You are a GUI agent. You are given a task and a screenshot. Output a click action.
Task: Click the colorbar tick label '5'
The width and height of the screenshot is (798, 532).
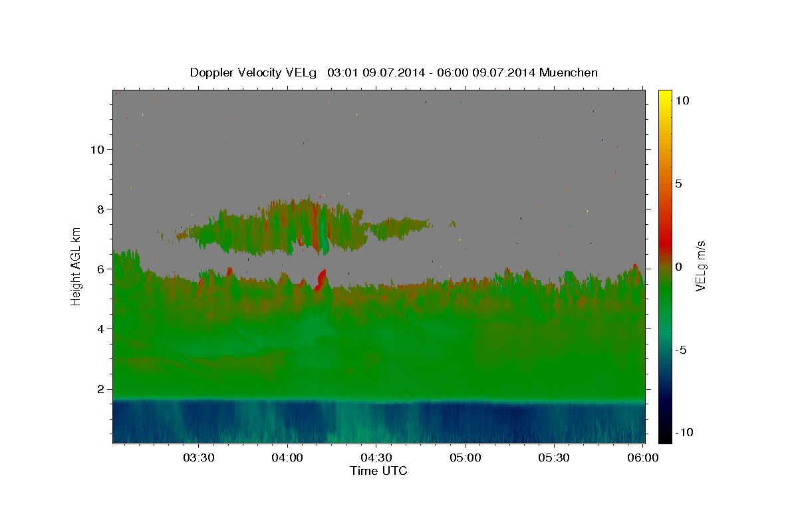678,184
